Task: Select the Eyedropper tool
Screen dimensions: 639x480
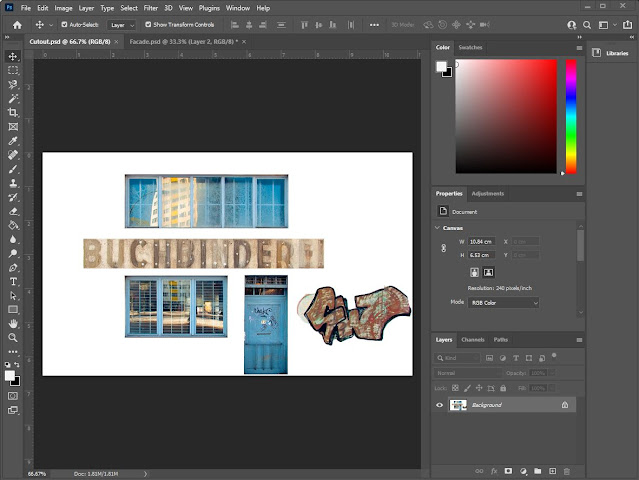Action: pyautogui.click(x=13, y=141)
